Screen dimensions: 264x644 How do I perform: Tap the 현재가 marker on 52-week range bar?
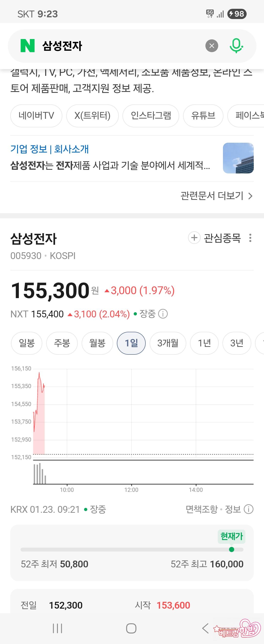pos(232,549)
